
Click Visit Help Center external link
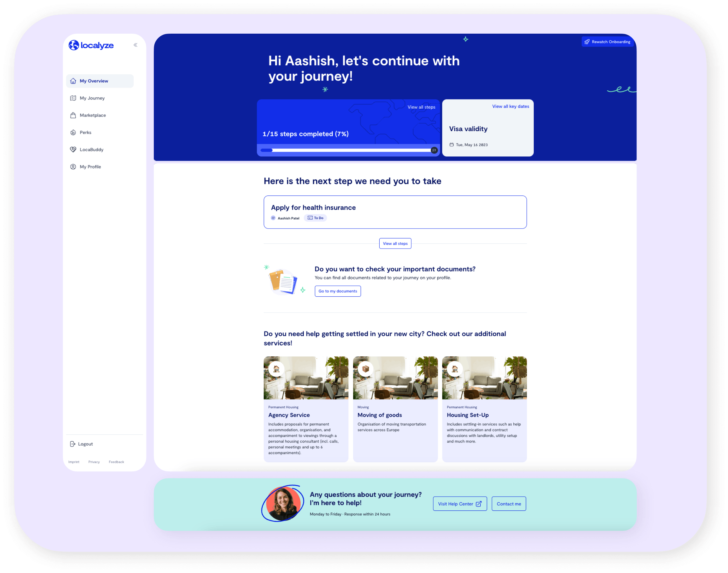[x=460, y=504]
